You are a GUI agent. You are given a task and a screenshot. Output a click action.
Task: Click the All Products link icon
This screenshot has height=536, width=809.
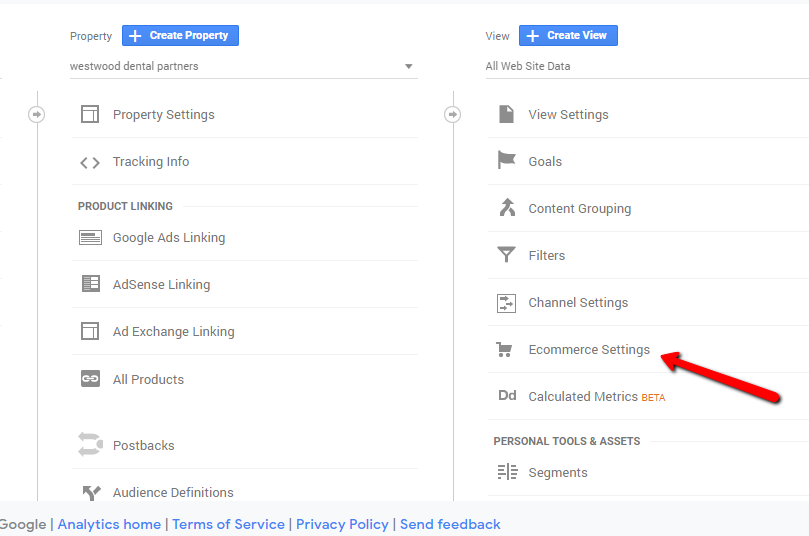coord(90,379)
